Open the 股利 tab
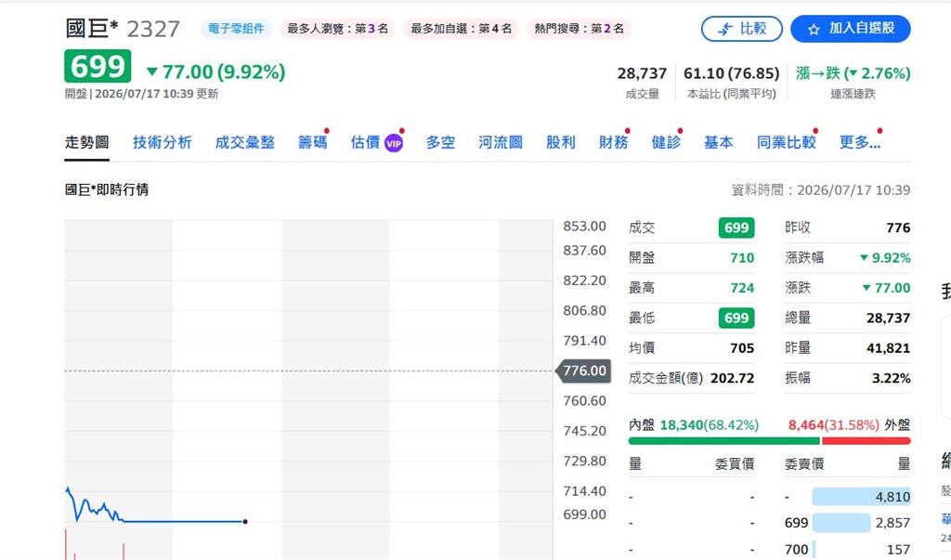The image size is (951, 560). [560, 143]
